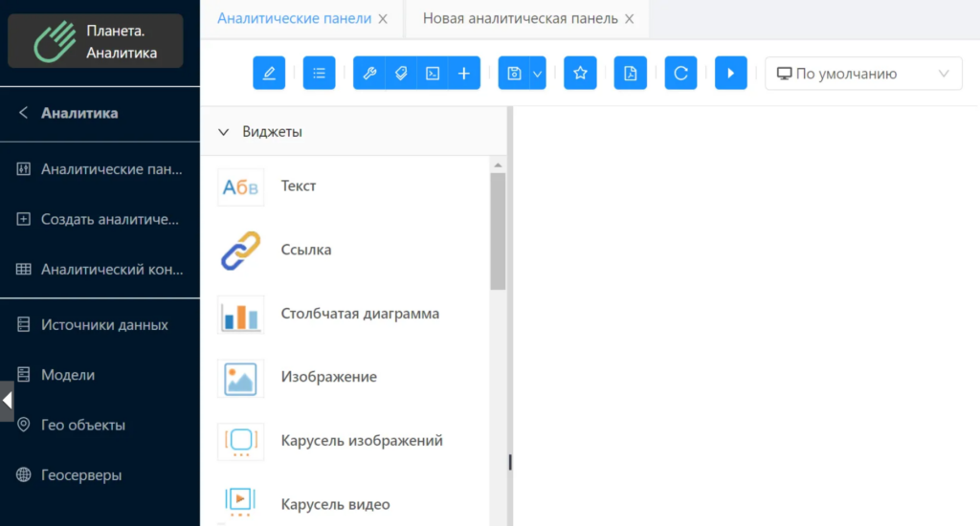Switch to 'Аналитические панели' tab
This screenshot has height=526, width=980.
pos(294,18)
